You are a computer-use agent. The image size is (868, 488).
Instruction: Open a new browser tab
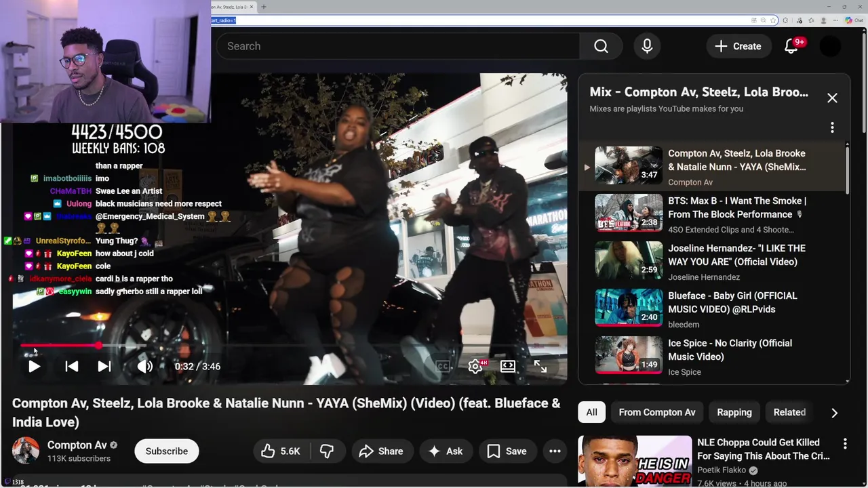tap(264, 7)
